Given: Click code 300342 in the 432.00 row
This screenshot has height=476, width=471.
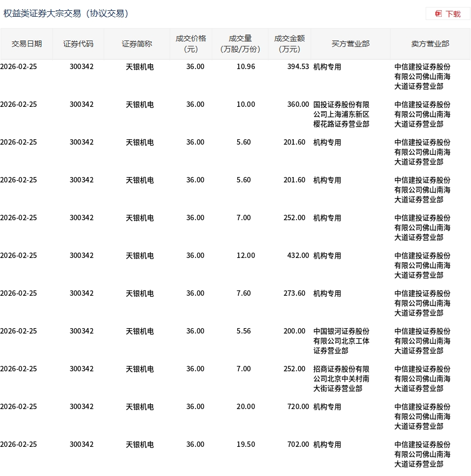Looking at the screenshot, I should point(82,256).
